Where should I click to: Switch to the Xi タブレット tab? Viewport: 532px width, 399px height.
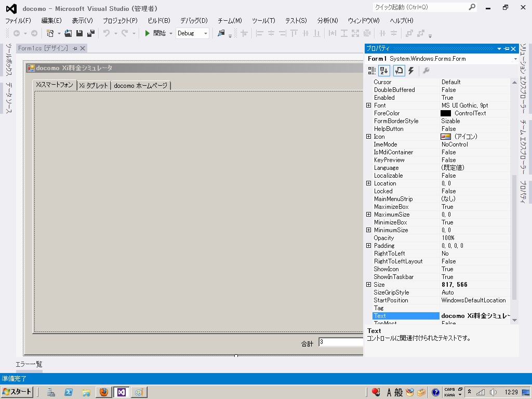click(x=94, y=86)
